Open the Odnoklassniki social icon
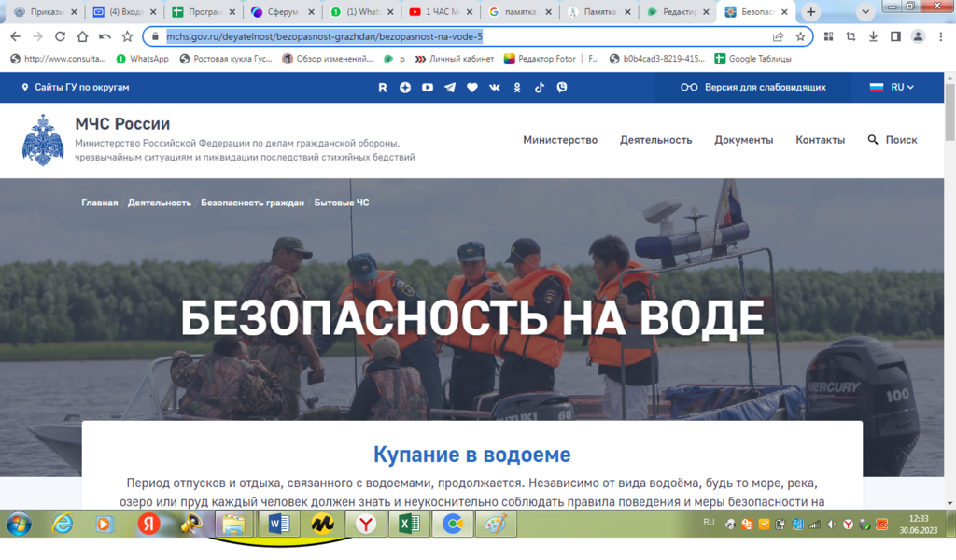 pyautogui.click(x=517, y=87)
